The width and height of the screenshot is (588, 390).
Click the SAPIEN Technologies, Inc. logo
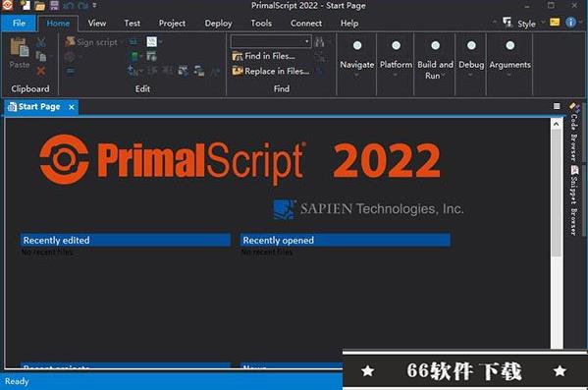(x=368, y=209)
